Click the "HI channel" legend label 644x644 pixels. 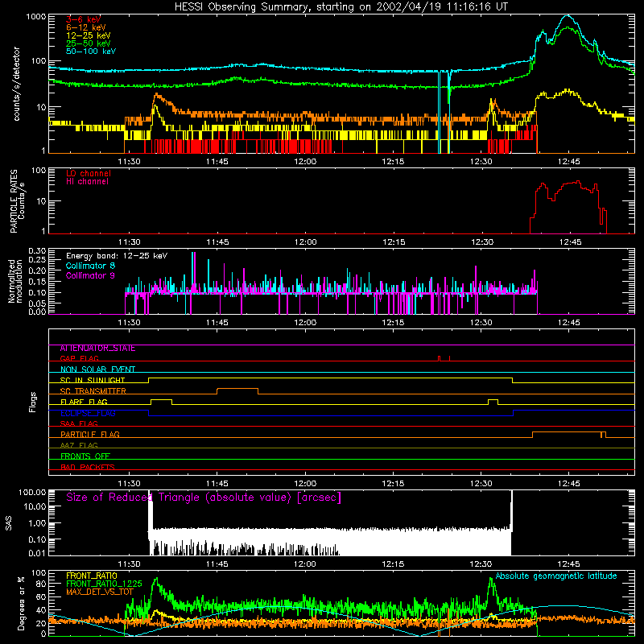click(x=88, y=181)
